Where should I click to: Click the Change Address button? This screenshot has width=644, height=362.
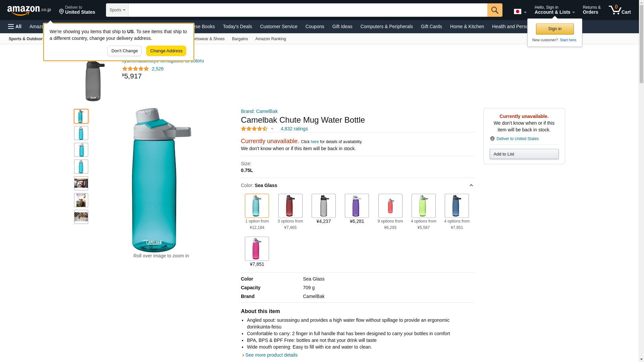pos(166,51)
